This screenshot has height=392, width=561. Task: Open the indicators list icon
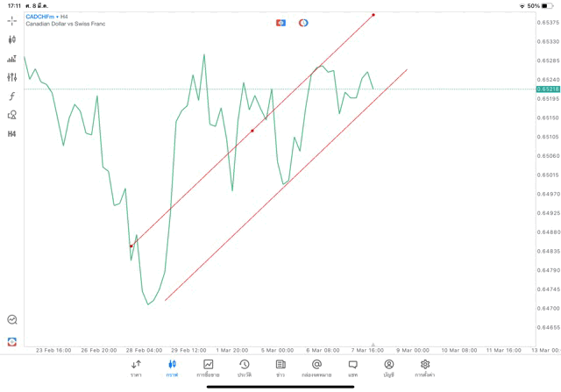pyautogui.click(x=12, y=59)
